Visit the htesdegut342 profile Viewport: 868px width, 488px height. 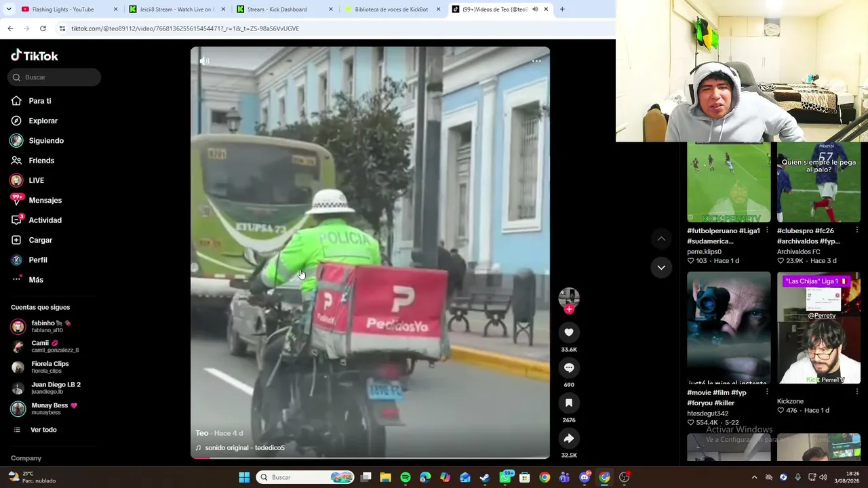point(707,413)
